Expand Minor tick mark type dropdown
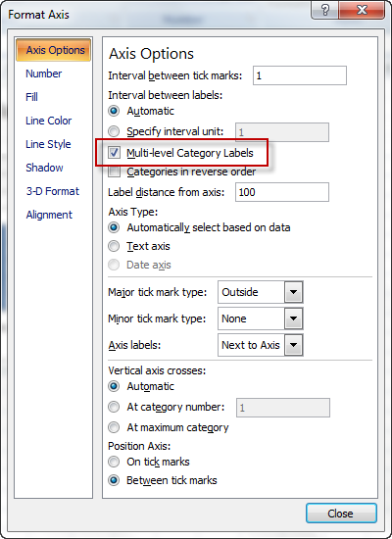Screen dimensions: 392x539 pos(293,318)
